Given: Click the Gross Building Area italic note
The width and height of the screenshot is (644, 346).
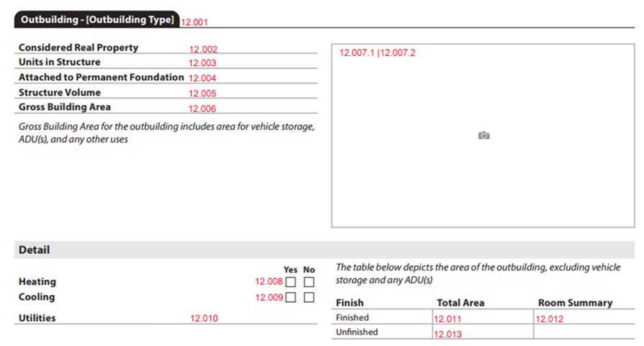Looking at the screenshot, I should tap(166, 132).
